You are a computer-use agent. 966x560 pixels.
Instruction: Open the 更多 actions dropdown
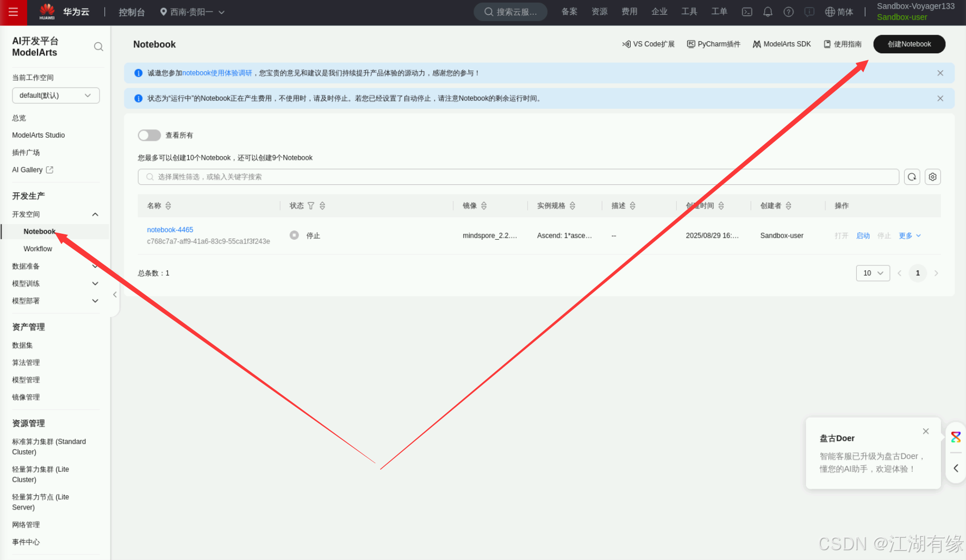(x=909, y=235)
